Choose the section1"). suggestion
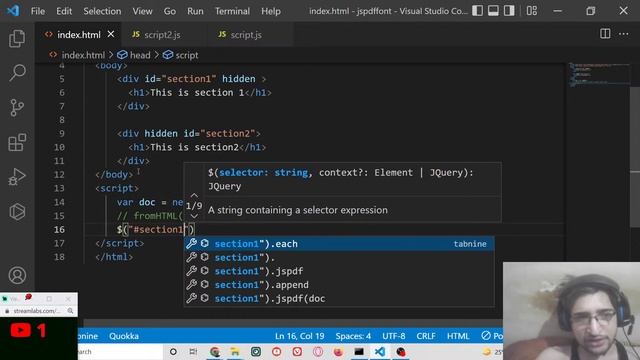 339,258
